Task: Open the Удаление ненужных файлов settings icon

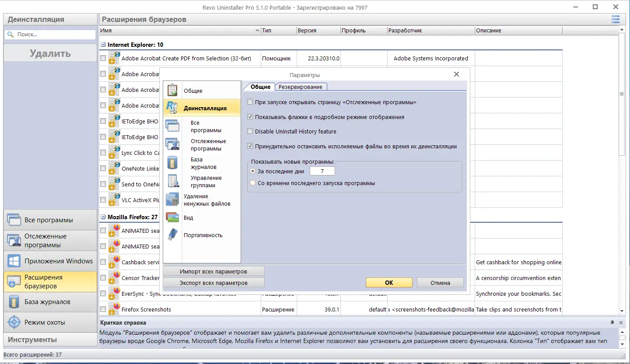Action: 172,199
